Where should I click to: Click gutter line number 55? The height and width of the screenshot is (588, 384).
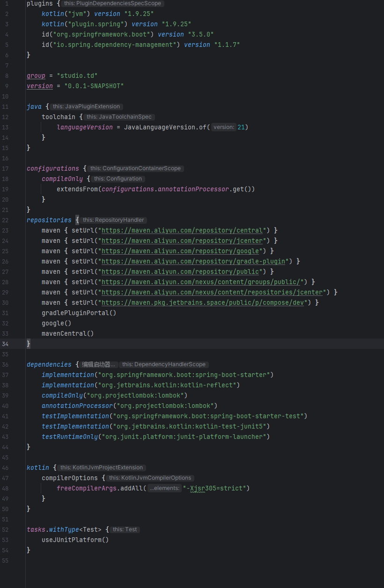5,560
